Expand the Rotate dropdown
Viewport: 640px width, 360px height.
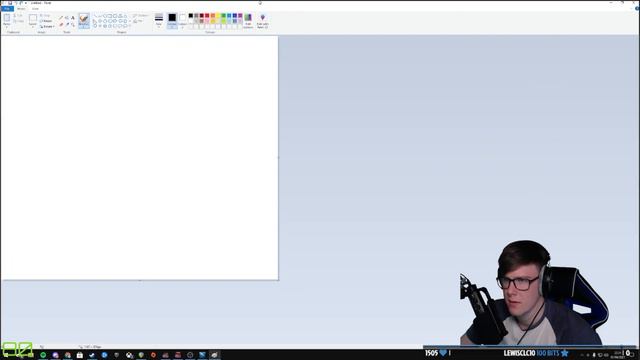pos(47,27)
